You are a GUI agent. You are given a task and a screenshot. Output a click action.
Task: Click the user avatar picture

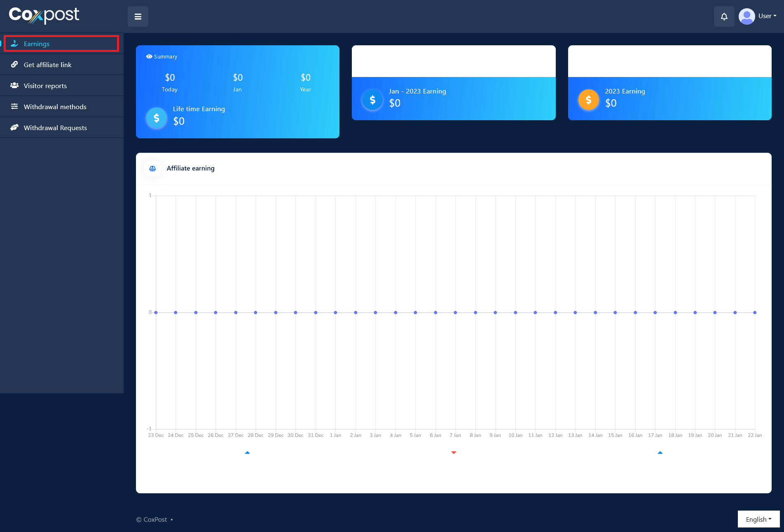pyautogui.click(x=747, y=16)
